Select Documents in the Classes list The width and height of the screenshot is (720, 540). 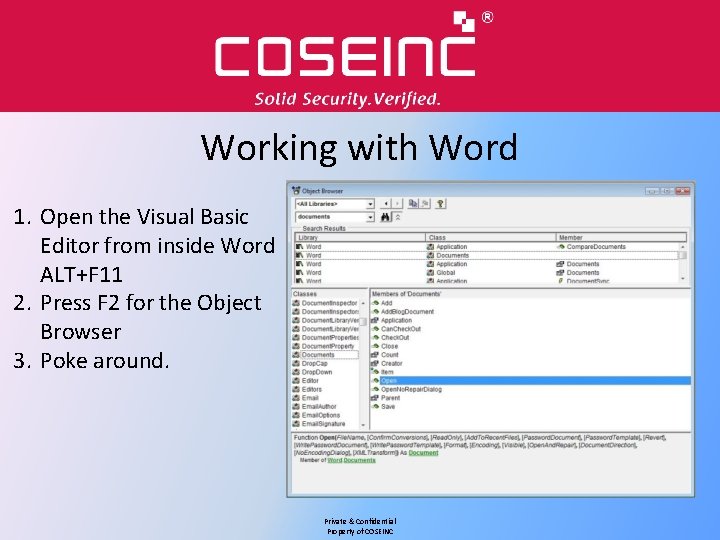coord(318,355)
